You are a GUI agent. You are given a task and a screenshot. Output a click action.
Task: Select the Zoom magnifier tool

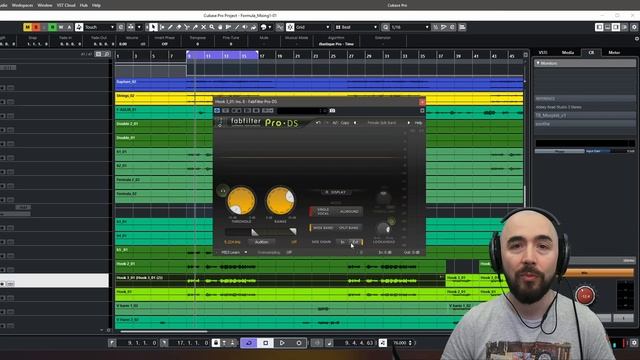click(x=212, y=27)
